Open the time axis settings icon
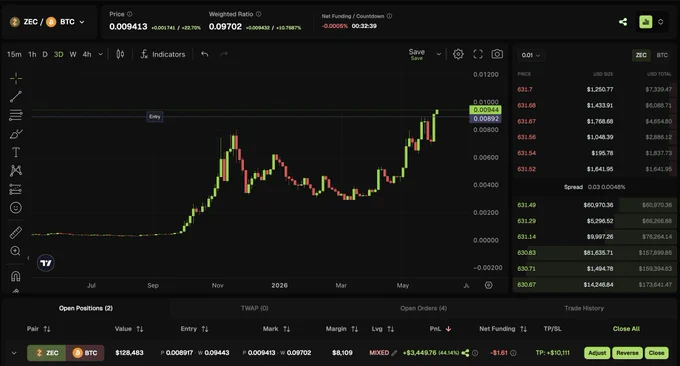Screen dimensions: 680x366 tap(489, 285)
